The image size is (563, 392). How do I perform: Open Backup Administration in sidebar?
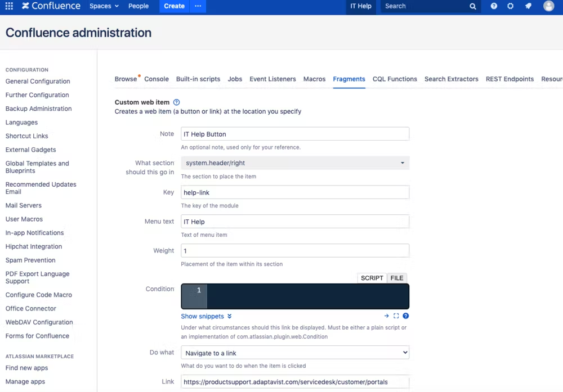tap(38, 109)
